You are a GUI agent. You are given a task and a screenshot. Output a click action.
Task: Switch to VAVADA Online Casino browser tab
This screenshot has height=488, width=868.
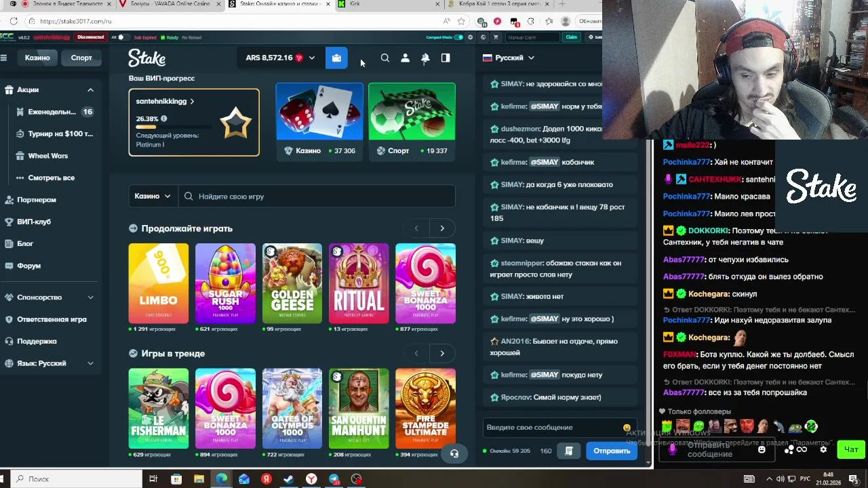click(x=168, y=4)
